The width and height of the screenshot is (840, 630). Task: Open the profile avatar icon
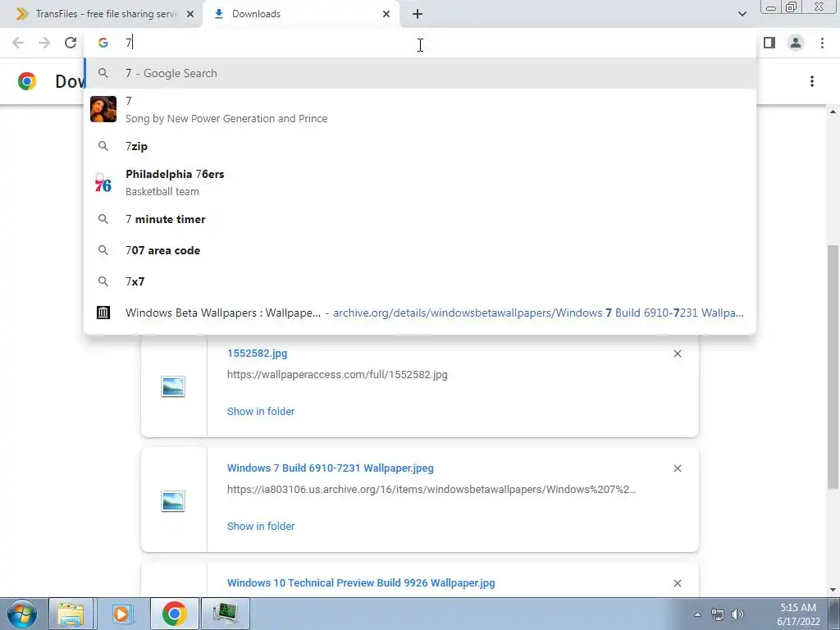[796, 43]
